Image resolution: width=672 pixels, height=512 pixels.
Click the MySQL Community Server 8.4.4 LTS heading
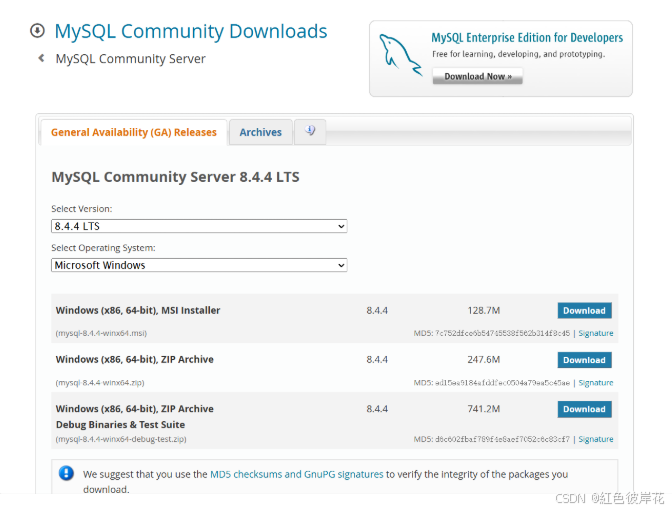(175, 177)
